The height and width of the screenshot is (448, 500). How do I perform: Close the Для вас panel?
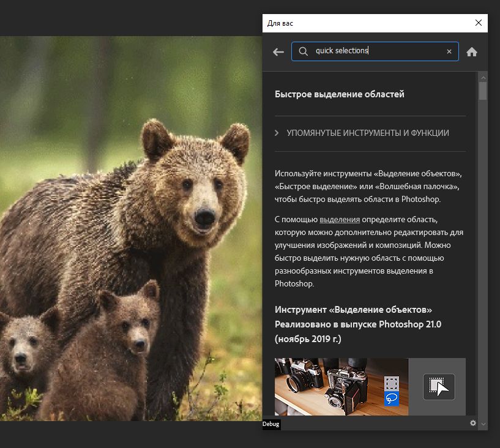tap(479, 23)
